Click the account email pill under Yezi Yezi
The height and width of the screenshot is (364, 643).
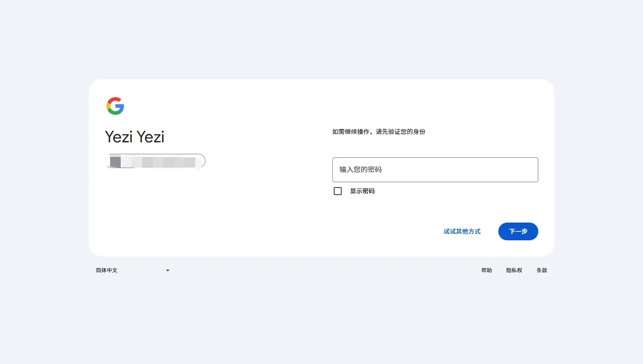(155, 161)
